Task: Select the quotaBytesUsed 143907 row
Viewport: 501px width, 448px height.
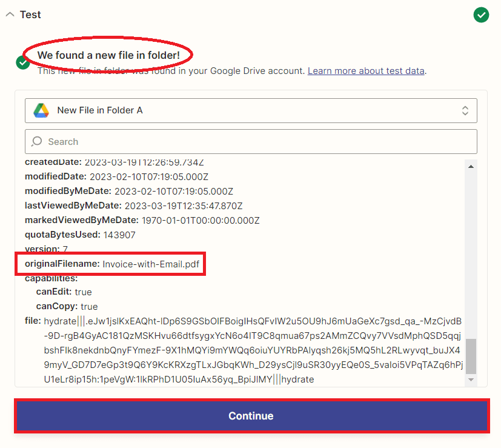Action: 80,235
